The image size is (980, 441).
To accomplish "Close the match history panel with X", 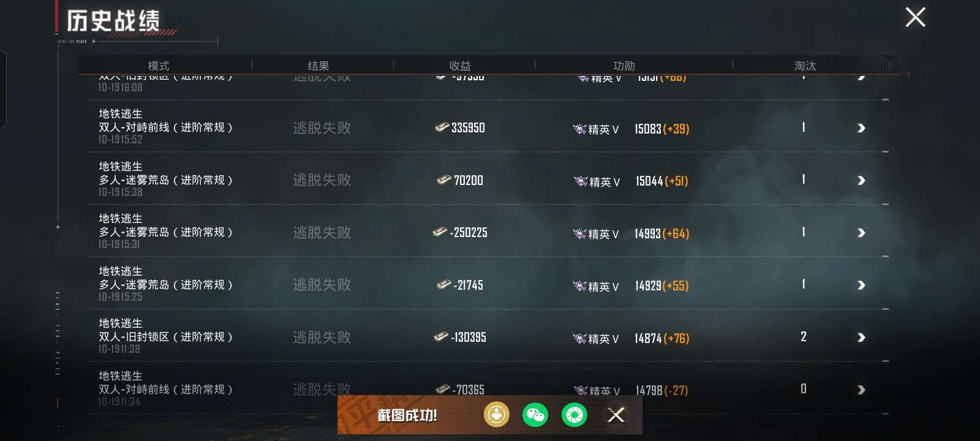I will coord(915,17).
